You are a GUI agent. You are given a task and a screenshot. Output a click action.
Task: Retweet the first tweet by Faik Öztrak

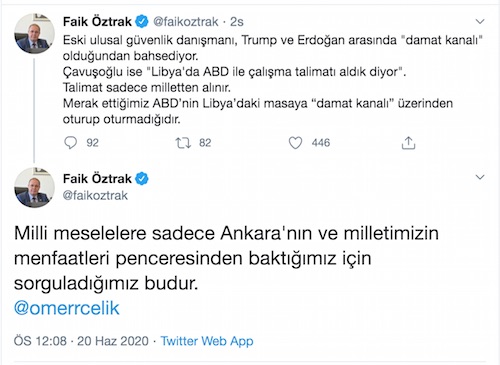(183, 143)
